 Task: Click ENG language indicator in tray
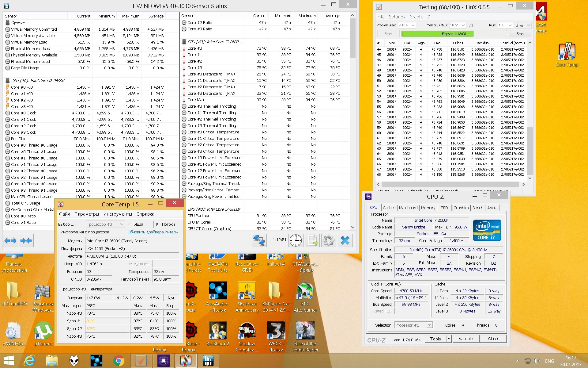pyautogui.click(x=549, y=361)
